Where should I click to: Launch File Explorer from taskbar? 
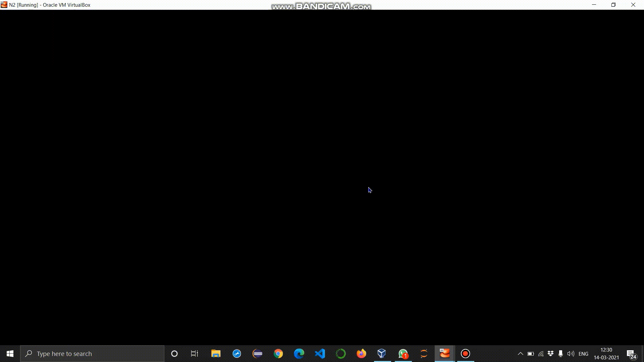216,354
